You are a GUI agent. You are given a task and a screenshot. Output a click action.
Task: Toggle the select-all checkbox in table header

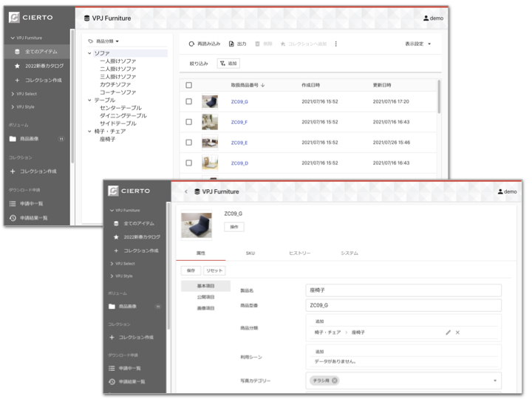189,86
